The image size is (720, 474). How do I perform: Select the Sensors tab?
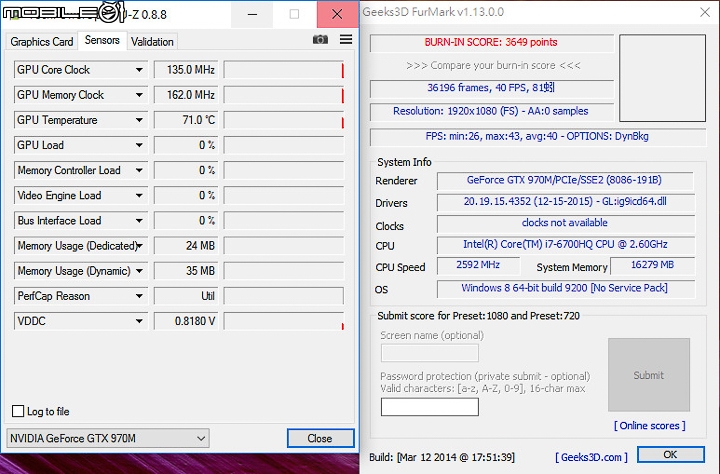[102, 40]
